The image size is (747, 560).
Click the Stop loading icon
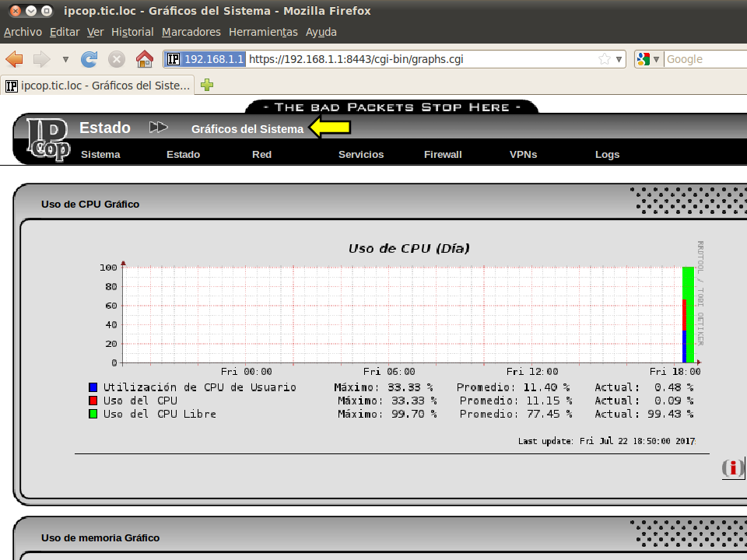point(117,59)
